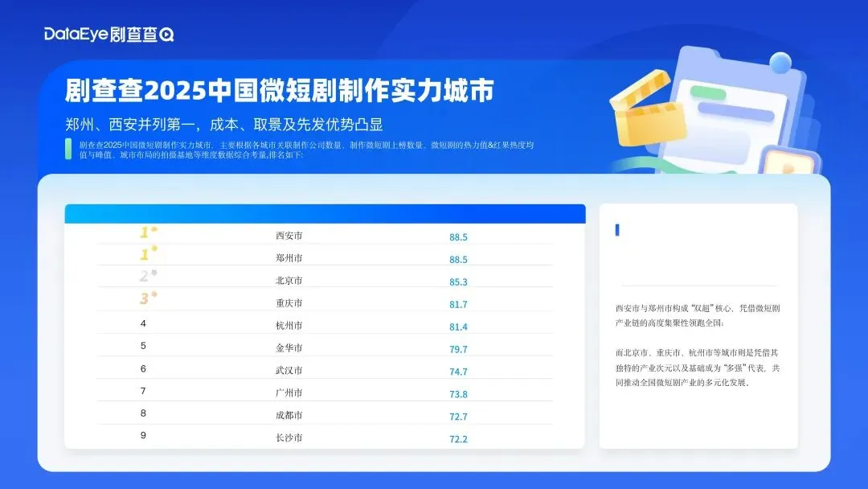
Task: Click the description paragraph starting 剧查查2025中国微短剧制作实力城市
Action: 306,150
